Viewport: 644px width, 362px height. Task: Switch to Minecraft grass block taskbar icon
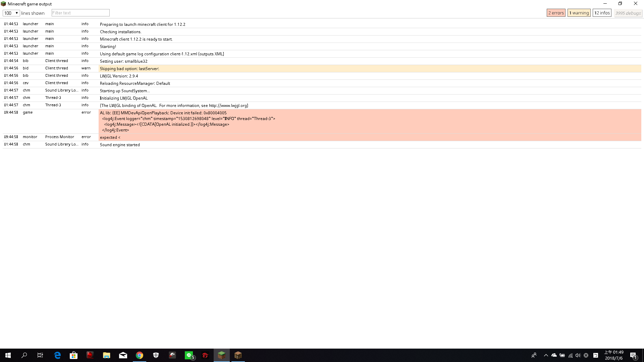pyautogui.click(x=221, y=355)
